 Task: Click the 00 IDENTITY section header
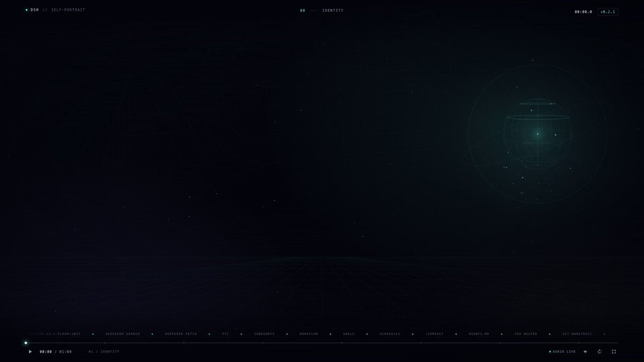[x=322, y=11]
